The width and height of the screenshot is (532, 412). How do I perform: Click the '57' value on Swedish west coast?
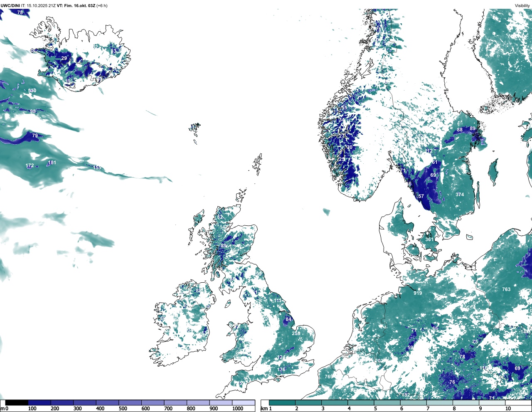click(x=421, y=196)
